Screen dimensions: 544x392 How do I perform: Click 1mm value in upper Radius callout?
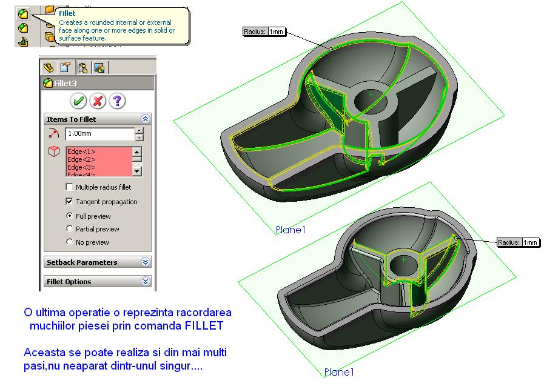tap(277, 32)
